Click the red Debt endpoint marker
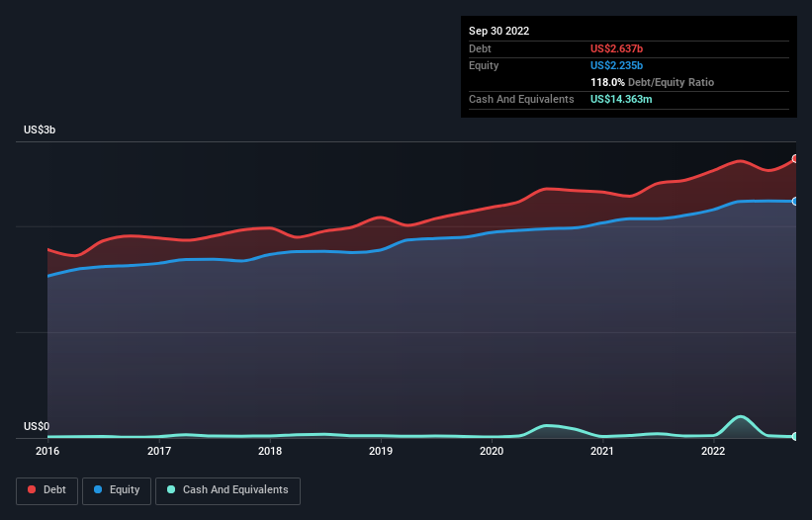 [x=795, y=159]
